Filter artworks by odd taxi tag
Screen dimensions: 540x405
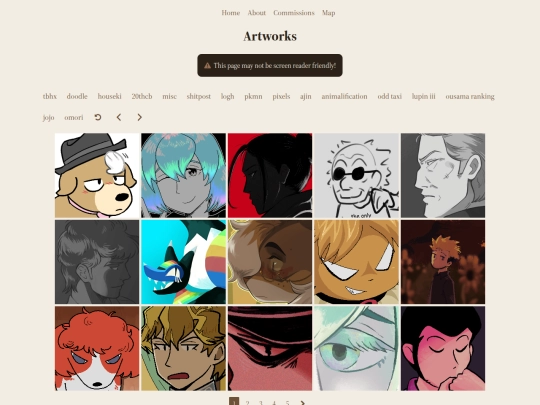(390, 96)
